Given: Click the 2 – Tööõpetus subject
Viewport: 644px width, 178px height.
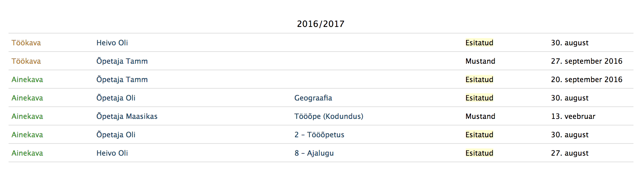Looking at the screenshot, I should pyautogui.click(x=319, y=135).
